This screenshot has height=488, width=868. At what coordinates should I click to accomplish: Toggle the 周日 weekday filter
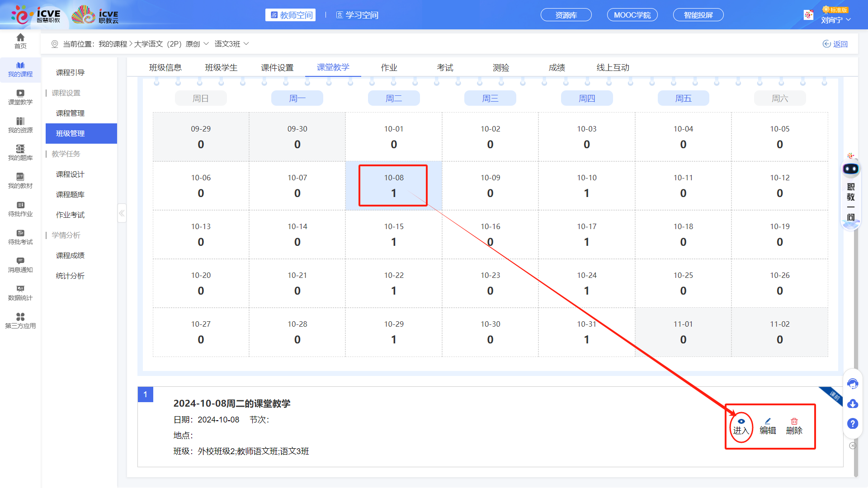[201, 98]
